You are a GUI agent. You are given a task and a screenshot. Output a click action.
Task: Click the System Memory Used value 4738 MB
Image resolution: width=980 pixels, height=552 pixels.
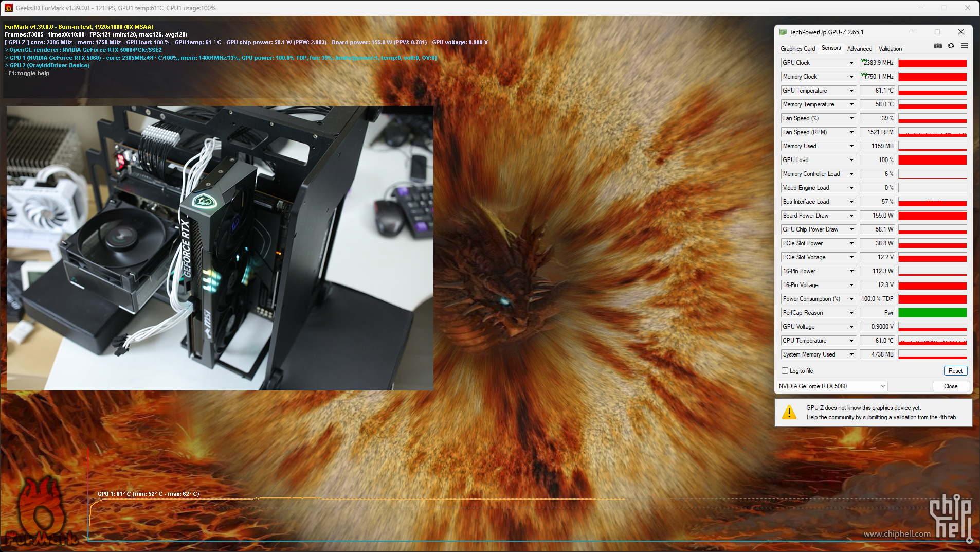coord(878,354)
